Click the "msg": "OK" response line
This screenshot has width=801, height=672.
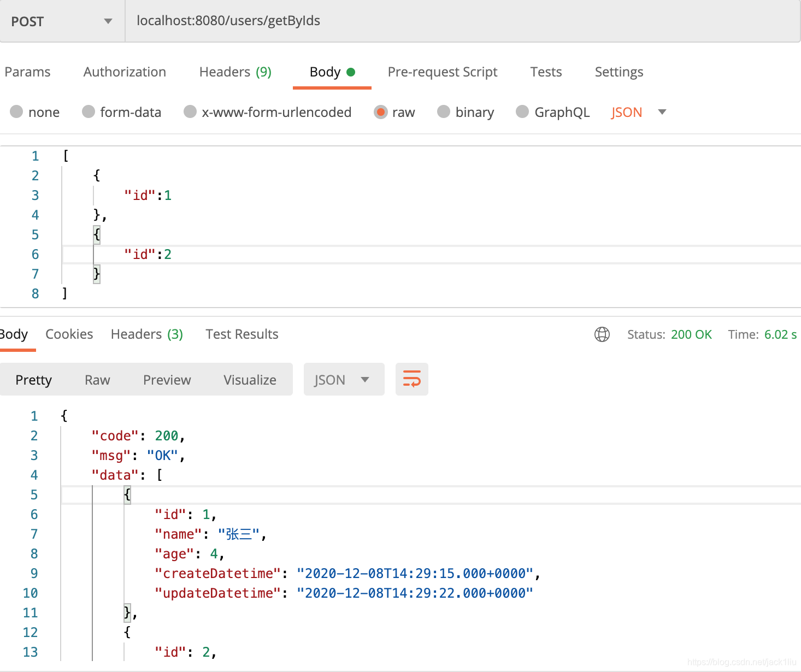pos(139,456)
